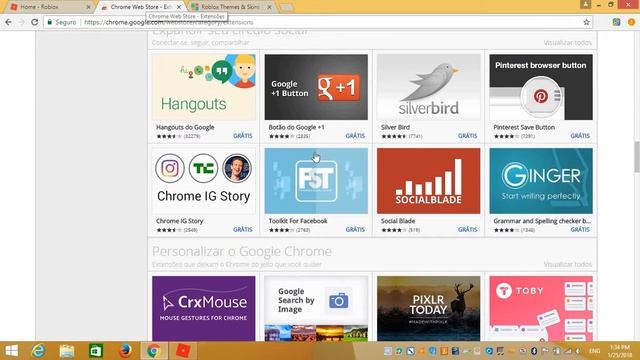Click Visualizar todos for Personalizar o Google Chrome

coord(567,264)
